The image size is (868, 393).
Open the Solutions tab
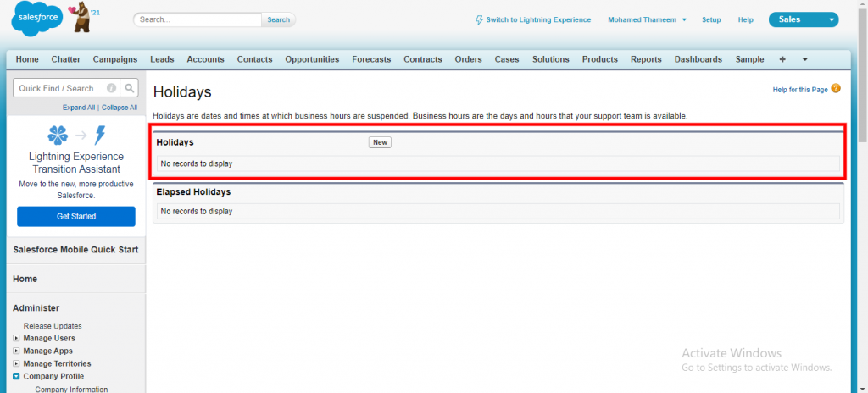pyautogui.click(x=551, y=59)
